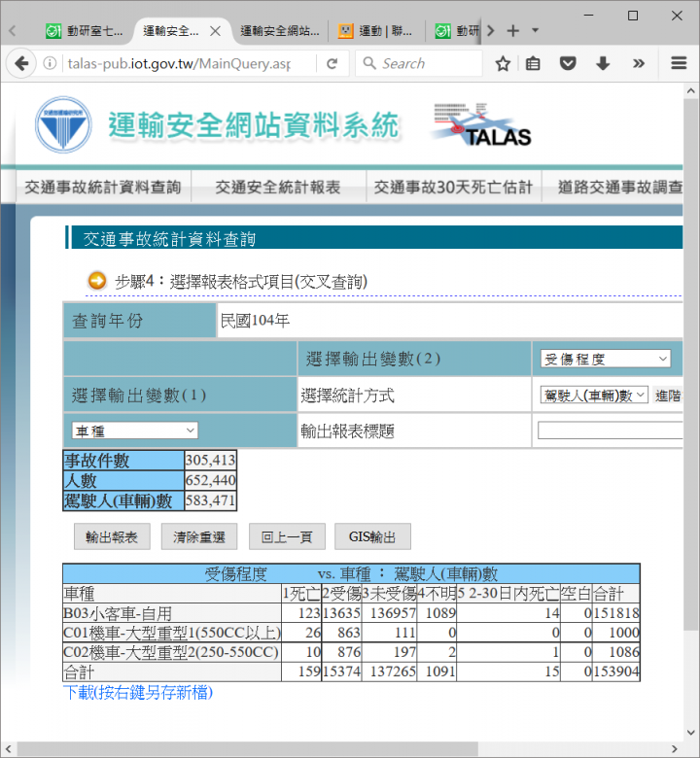
Task: Click the 民國104年 query year text
Action: tap(255, 320)
